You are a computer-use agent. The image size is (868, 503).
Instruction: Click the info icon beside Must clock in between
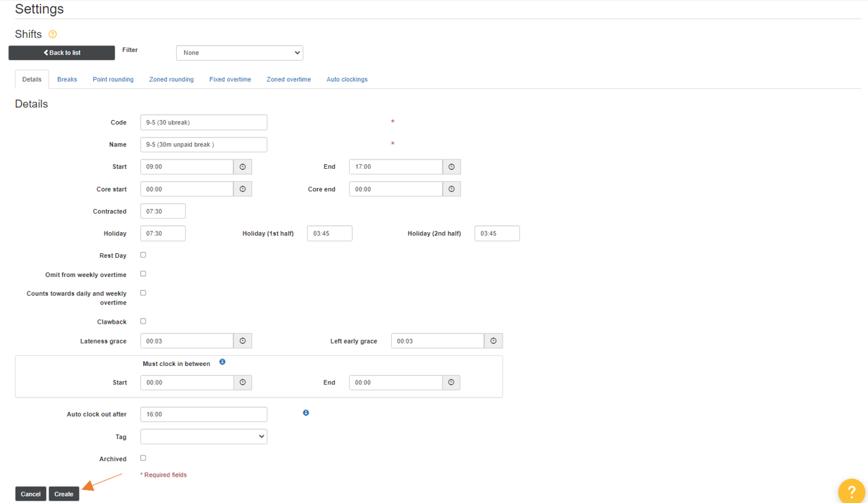point(222,361)
